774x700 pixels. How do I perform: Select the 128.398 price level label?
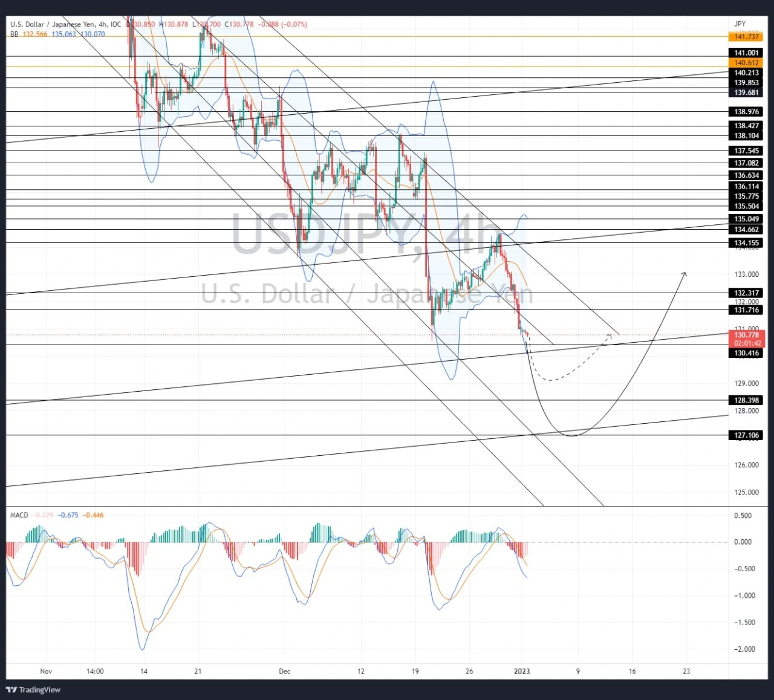(x=746, y=400)
